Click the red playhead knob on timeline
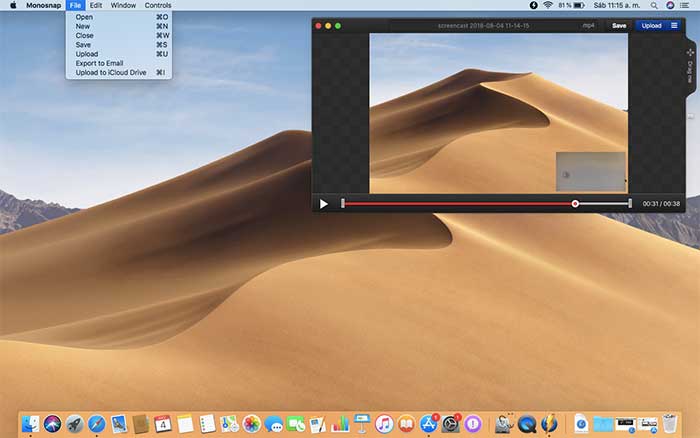The height and width of the screenshot is (438, 700). pyautogui.click(x=575, y=204)
